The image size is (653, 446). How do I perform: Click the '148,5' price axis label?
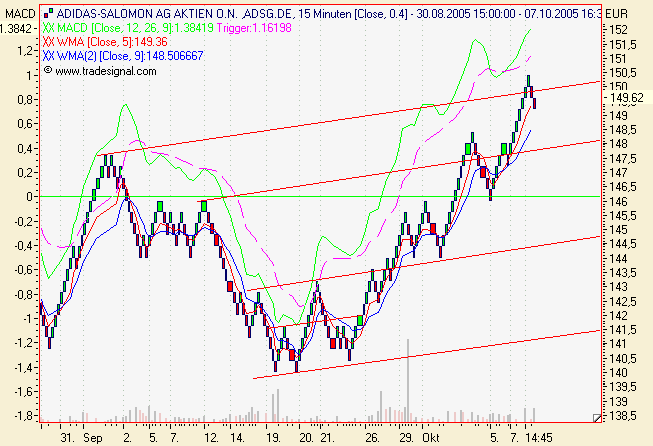(x=623, y=130)
